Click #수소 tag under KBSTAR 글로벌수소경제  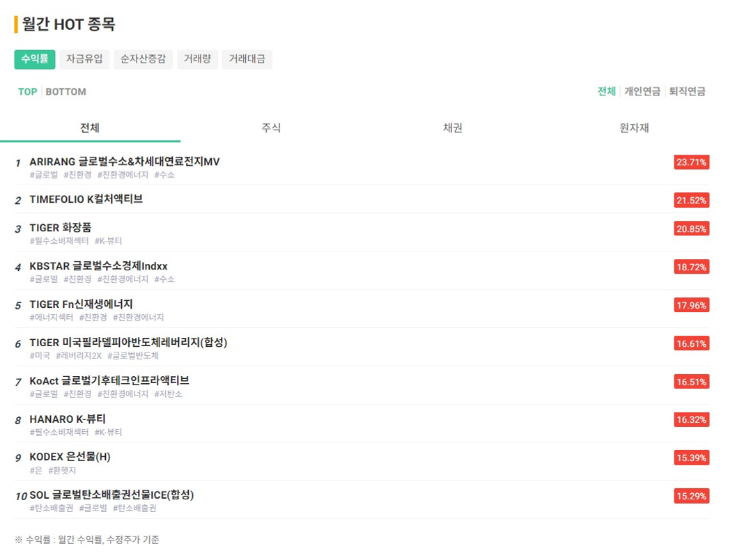pyautogui.click(x=164, y=279)
